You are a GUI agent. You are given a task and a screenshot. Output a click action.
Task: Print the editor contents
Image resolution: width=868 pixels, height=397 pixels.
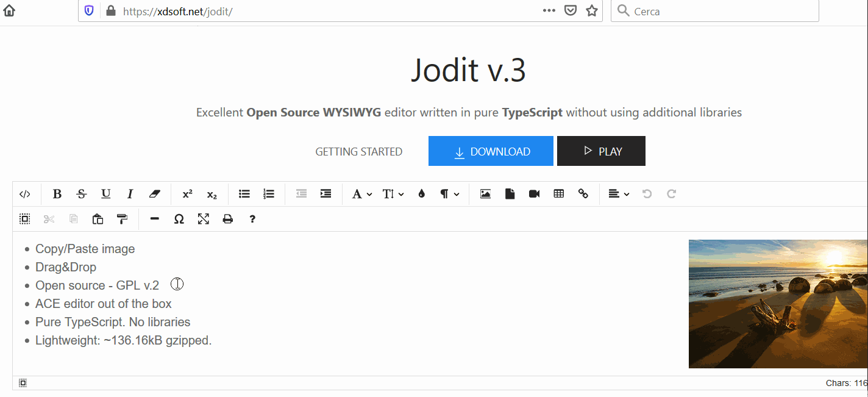(227, 218)
